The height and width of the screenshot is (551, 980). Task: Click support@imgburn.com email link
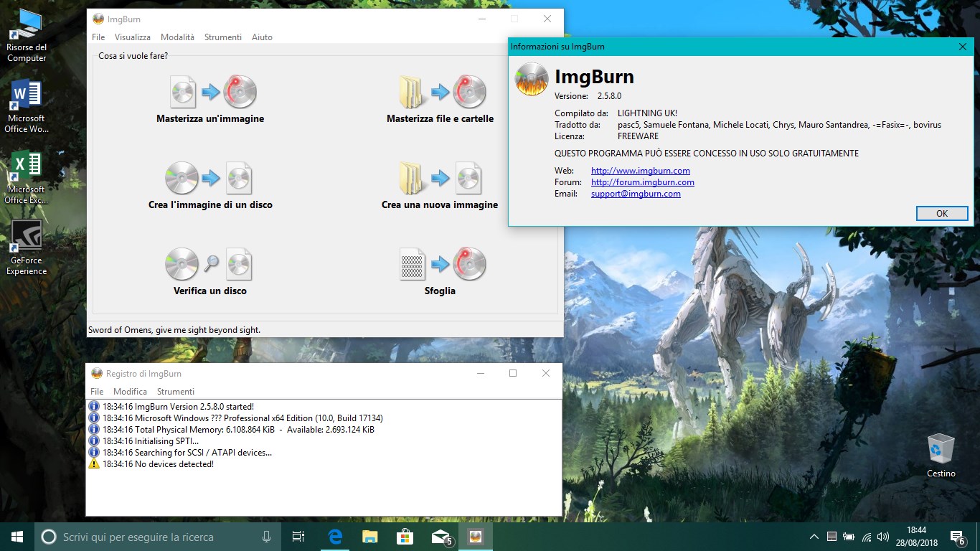coord(636,194)
